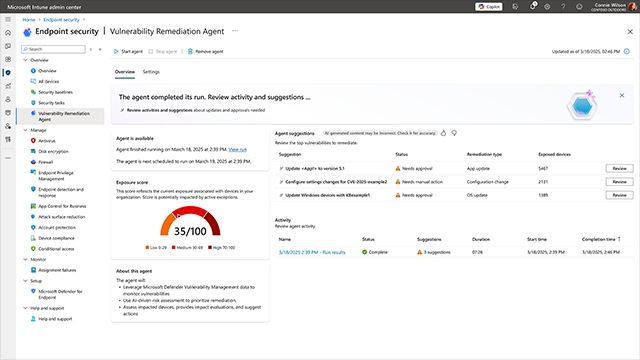Image resolution: width=640 pixels, height=360 pixels.
Task: Click the help question mark icon
Action: 563,7
